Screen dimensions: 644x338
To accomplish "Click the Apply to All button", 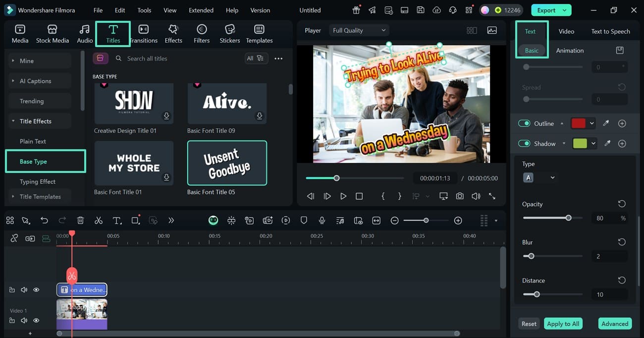I will click(562, 324).
